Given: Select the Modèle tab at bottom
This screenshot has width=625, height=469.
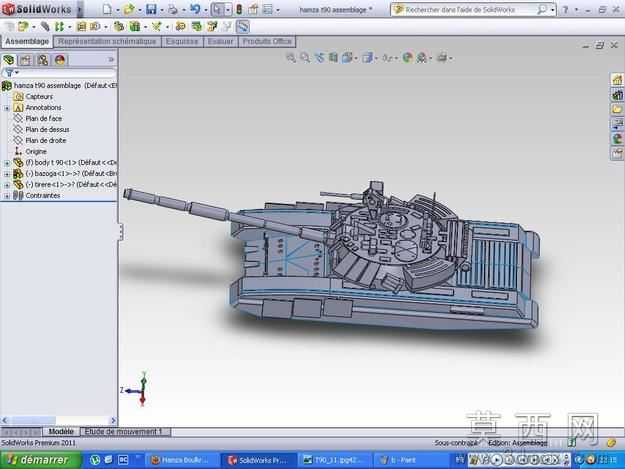Looking at the screenshot, I should (61, 432).
